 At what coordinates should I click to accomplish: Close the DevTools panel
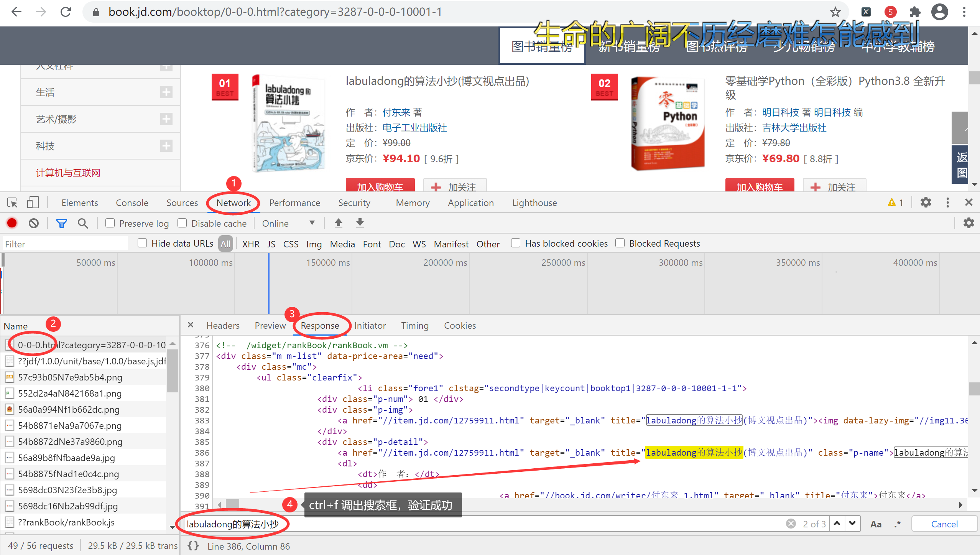[968, 202]
